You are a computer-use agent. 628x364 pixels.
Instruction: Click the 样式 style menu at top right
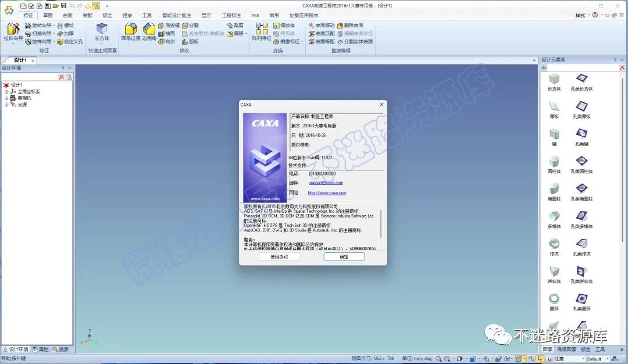[580, 15]
